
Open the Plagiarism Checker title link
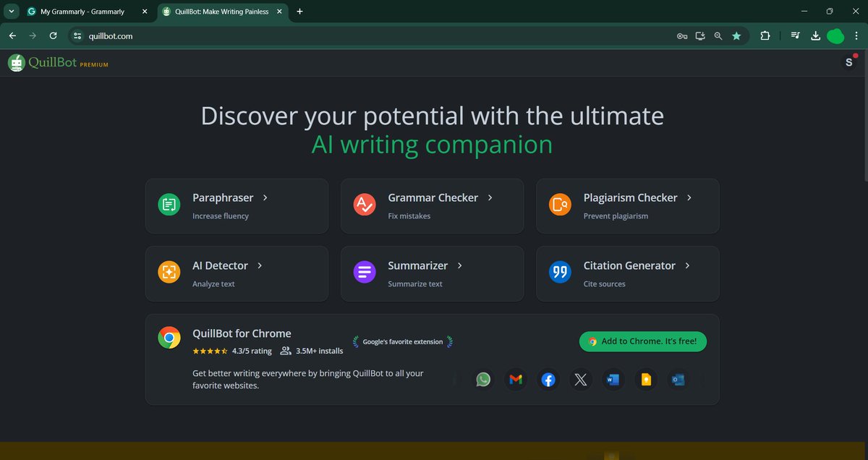pos(630,197)
